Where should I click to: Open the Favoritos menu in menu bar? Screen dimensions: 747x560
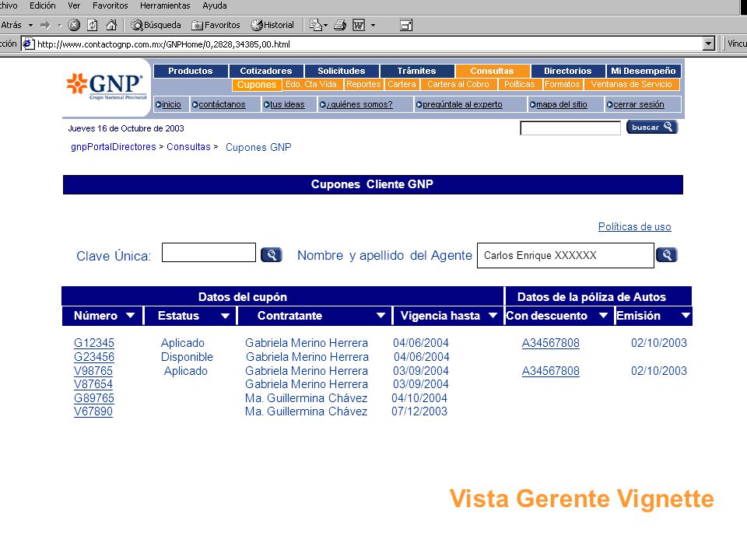(110, 5)
